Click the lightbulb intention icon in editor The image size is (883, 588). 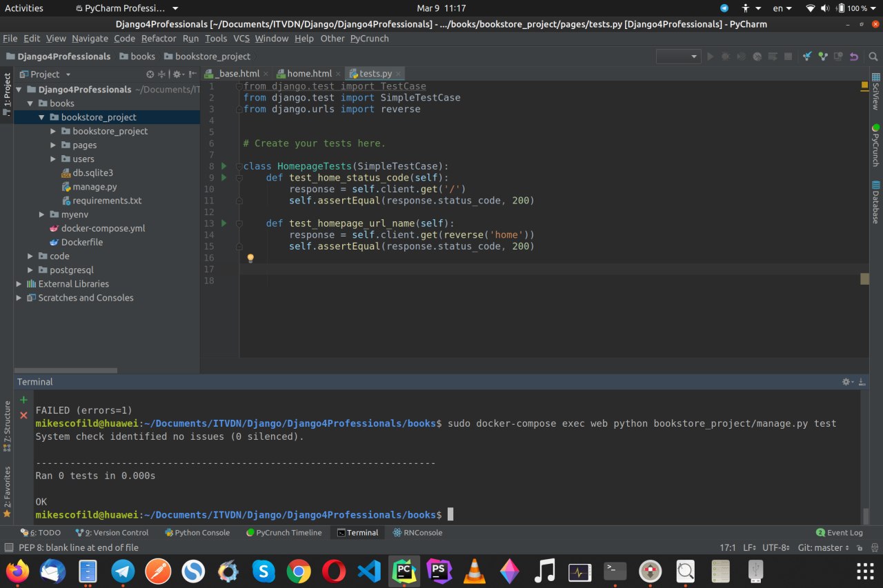click(x=250, y=258)
